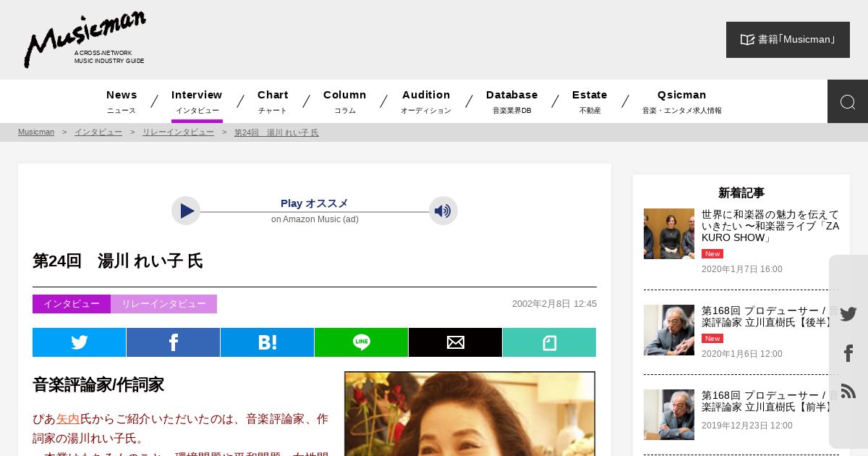Viewport: 868px width, 456px height.
Task: Open RSS feed icon in side panel
Action: (x=848, y=391)
